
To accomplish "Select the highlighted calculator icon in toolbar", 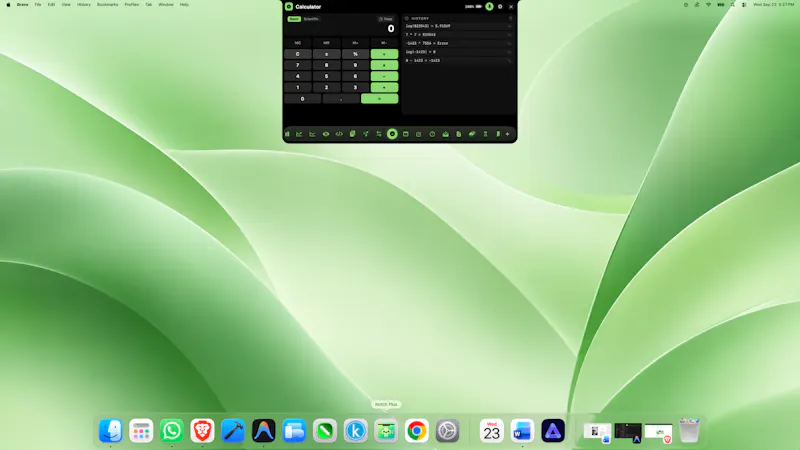I will [392, 134].
